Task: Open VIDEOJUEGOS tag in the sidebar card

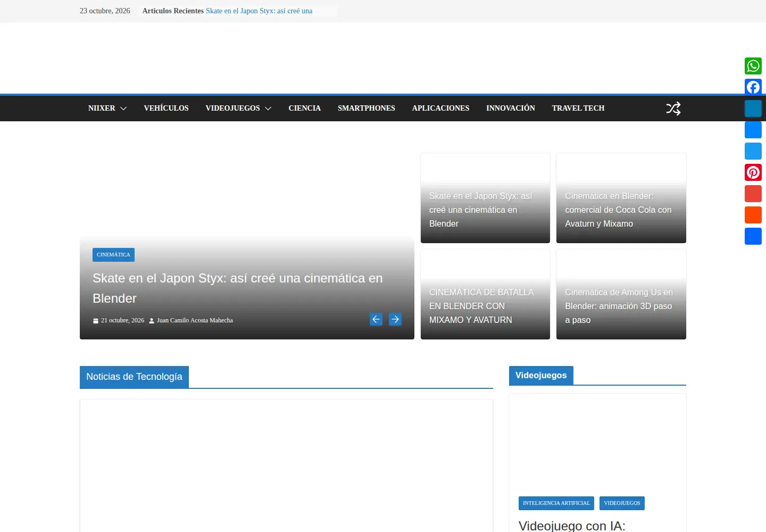Action: [x=622, y=503]
